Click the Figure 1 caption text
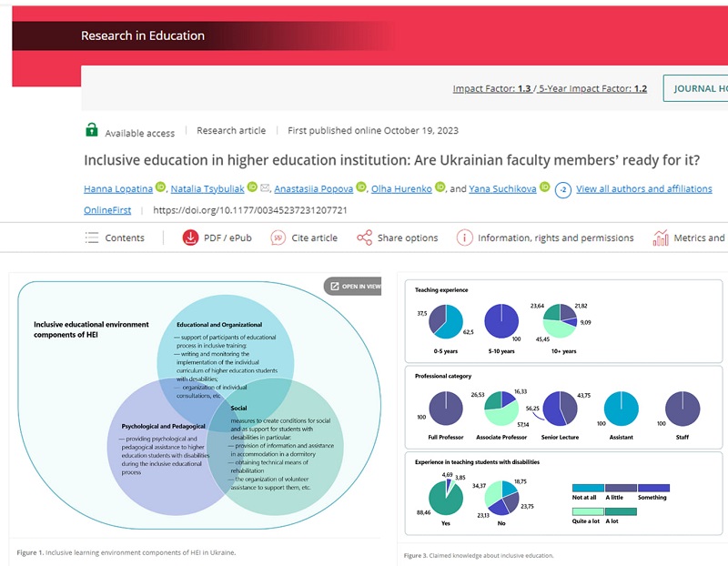This screenshot has height=566, width=728. pos(126,552)
